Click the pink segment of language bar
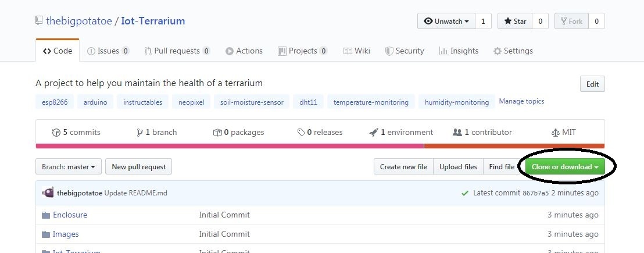This screenshot has height=253, width=644. coord(230,146)
